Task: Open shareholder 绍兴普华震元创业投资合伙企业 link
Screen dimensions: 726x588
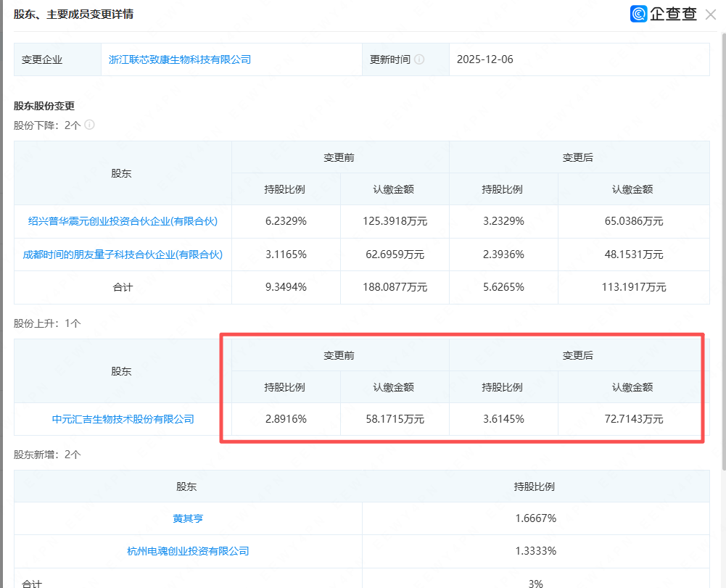Action: click(123, 221)
